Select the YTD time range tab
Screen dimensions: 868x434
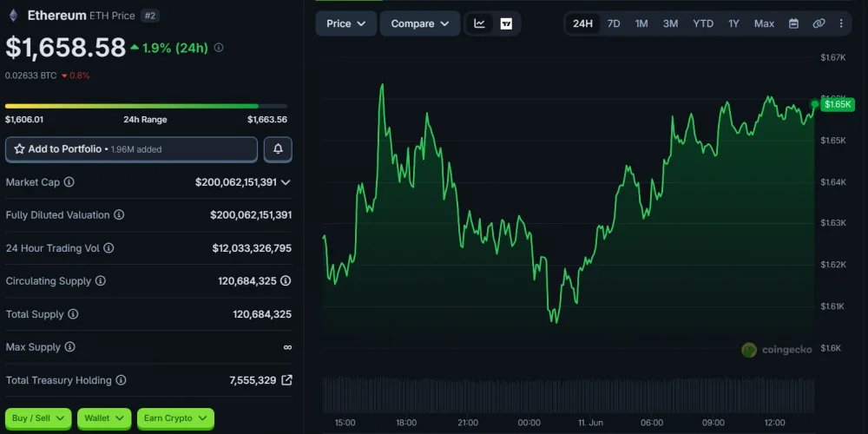(703, 23)
